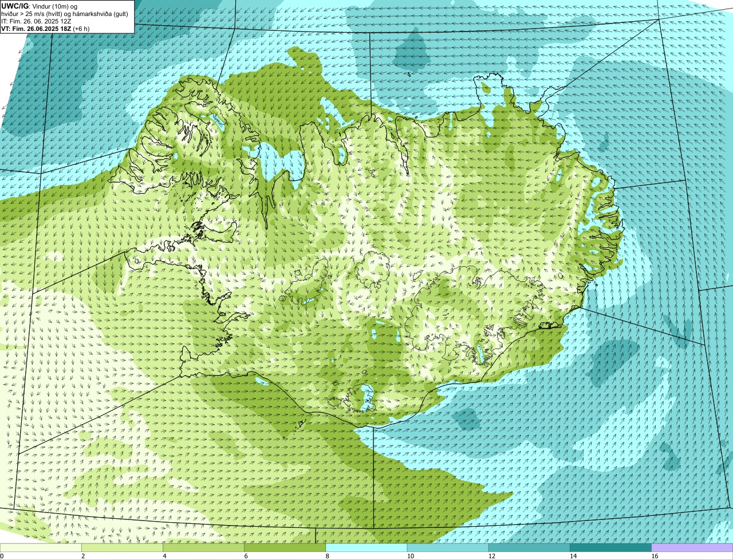Click the 0–2 m/s pale yellow legend swatch

(41, 548)
